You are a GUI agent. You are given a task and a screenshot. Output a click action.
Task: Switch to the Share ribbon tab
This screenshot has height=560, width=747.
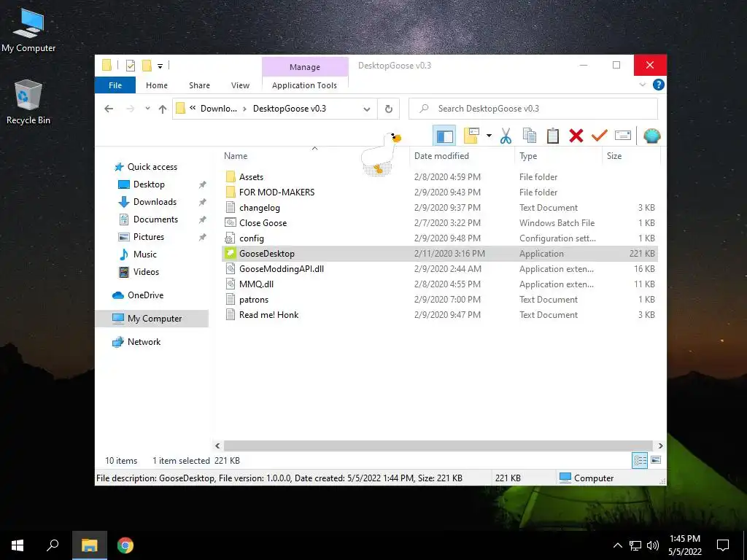(199, 85)
